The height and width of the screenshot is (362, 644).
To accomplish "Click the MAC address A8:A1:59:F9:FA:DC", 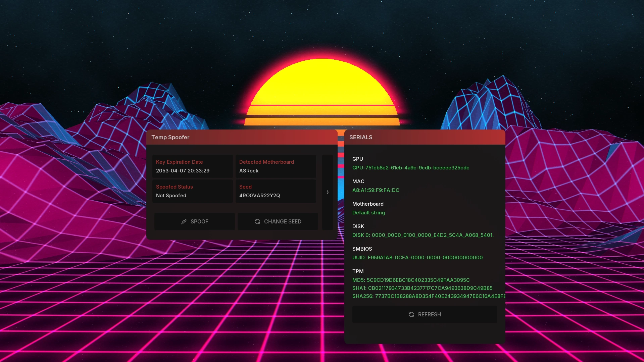I will pos(376,190).
